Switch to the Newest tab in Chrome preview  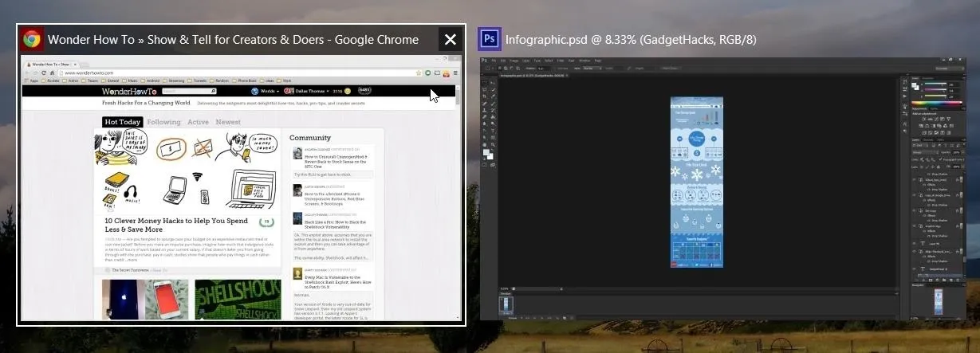tap(228, 122)
